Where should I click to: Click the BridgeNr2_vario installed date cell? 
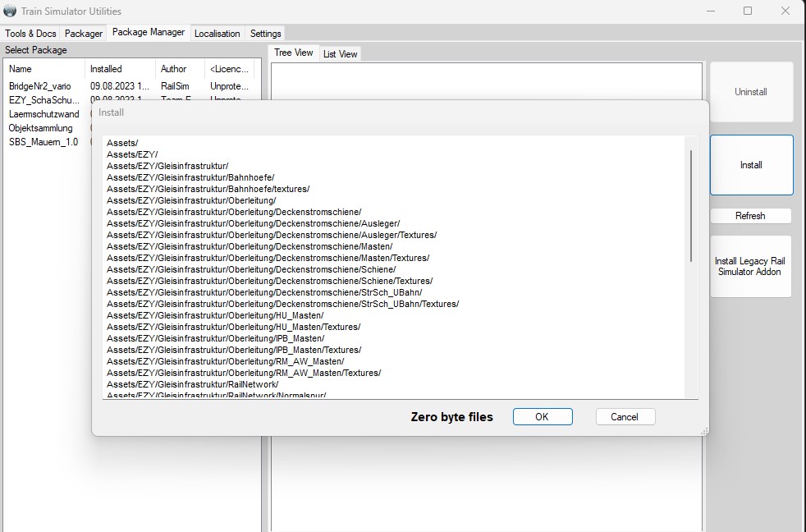[120, 86]
